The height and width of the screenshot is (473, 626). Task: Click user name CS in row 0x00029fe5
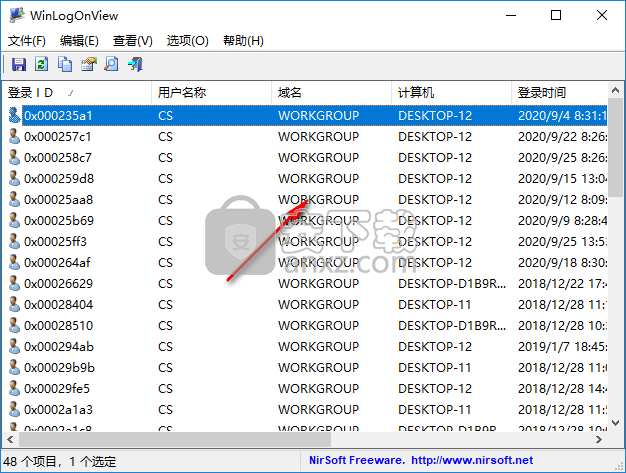(165, 388)
